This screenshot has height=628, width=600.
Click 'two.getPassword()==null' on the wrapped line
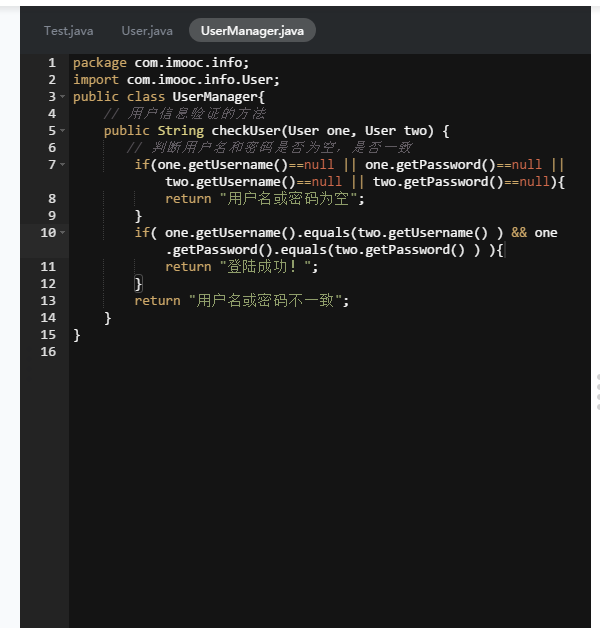pyautogui.click(x=461, y=182)
